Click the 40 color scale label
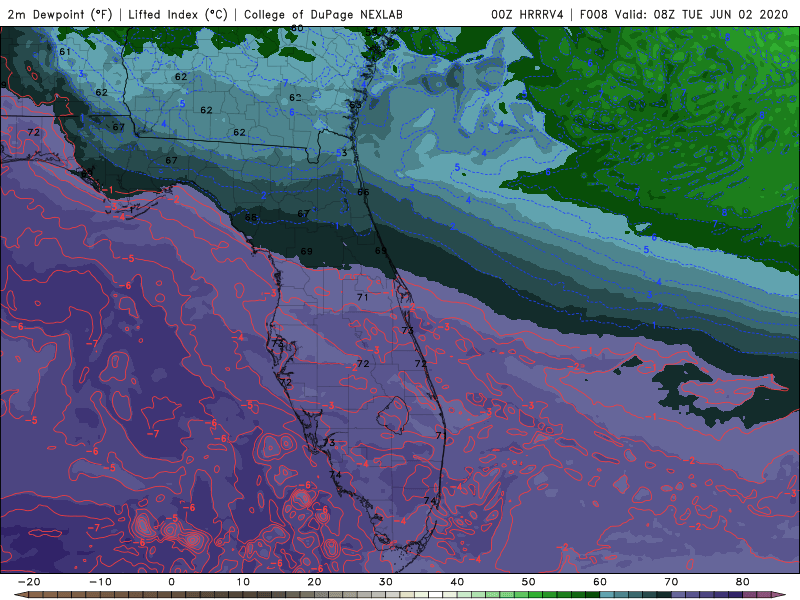Image resolution: width=800 pixels, height=600 pixels. pos(457,582)
